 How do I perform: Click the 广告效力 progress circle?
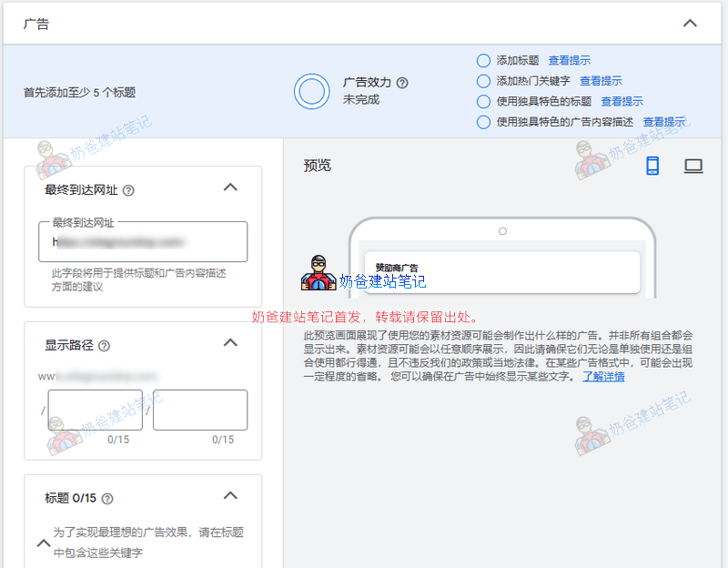[x=312, y=92]
